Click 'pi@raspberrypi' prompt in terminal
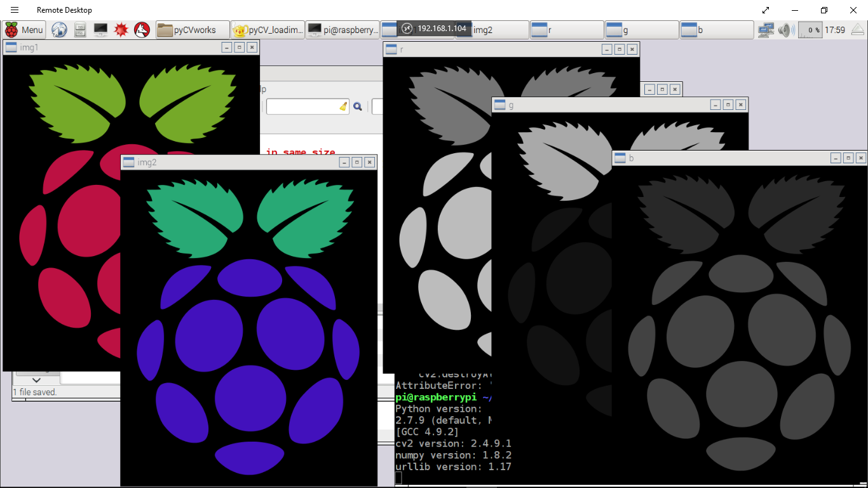The width and height of the screenshot is (868, 488). [x=436, y=397]
